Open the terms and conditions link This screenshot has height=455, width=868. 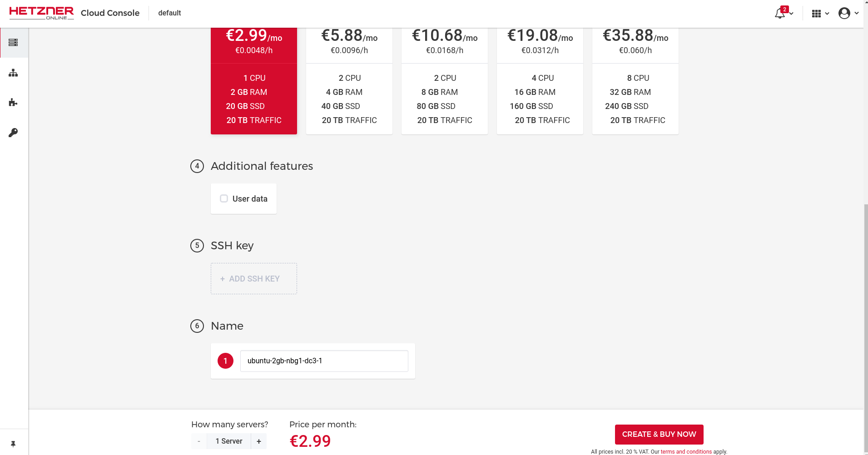tap(686, 452)
